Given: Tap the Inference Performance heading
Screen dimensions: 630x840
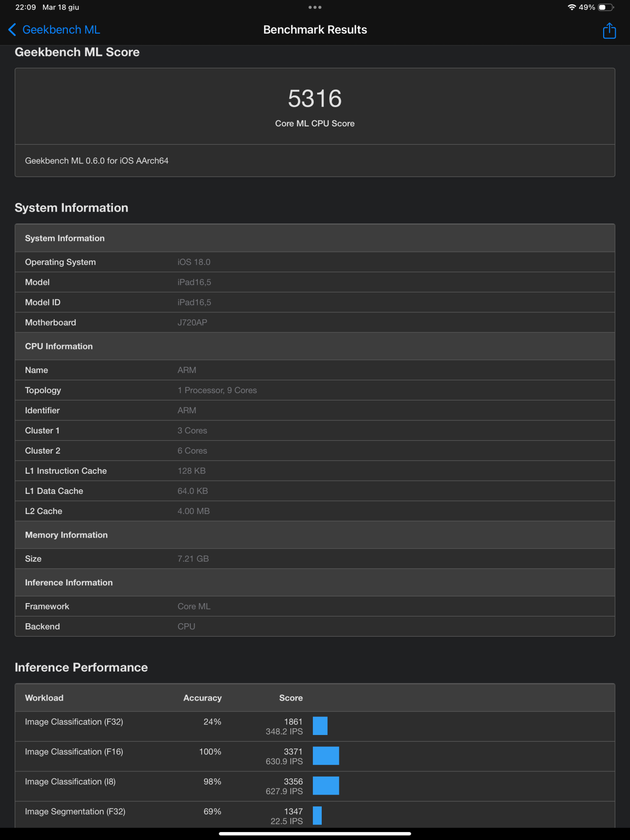Looking at the screenshot, I should coord(81,667).
